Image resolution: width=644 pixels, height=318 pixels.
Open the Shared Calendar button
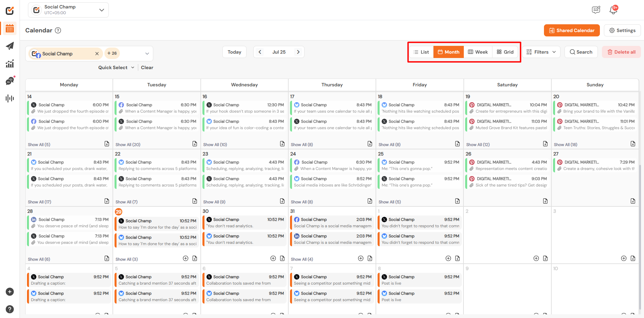pyautogui.click(x=572, y=30)
